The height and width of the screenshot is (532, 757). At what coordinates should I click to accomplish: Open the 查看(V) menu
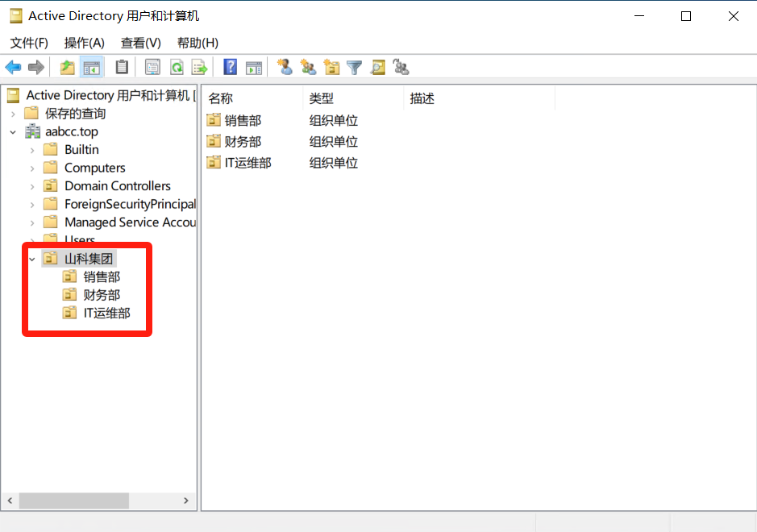tap(141, 43)
